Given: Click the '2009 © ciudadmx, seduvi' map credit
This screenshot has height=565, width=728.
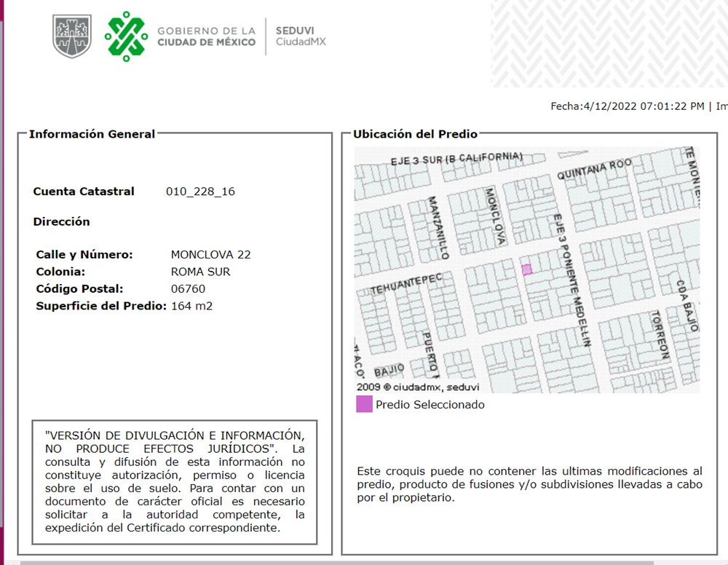Looking at the screenshot, I should coord(418,387).
